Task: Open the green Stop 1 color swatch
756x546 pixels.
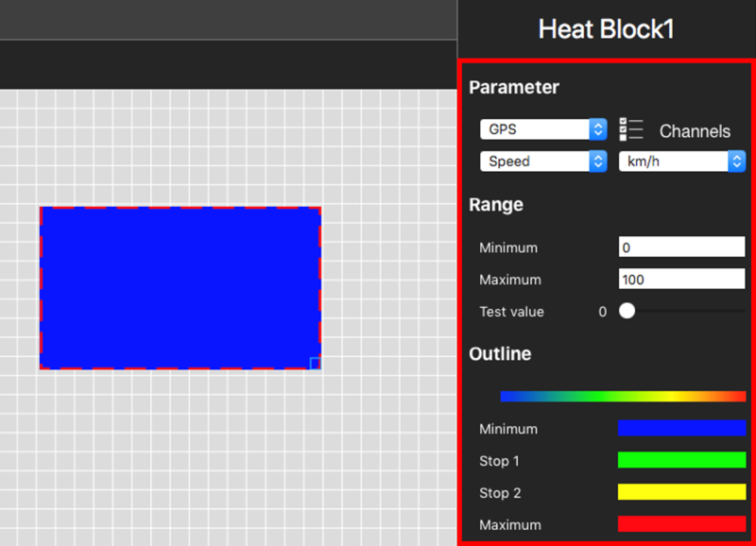Action: click(681, 460)
